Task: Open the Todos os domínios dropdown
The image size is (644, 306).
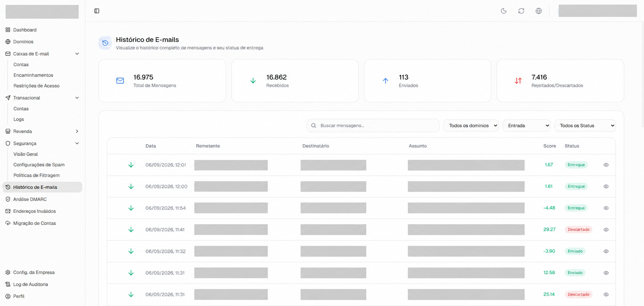Action: tap(471, 126)
